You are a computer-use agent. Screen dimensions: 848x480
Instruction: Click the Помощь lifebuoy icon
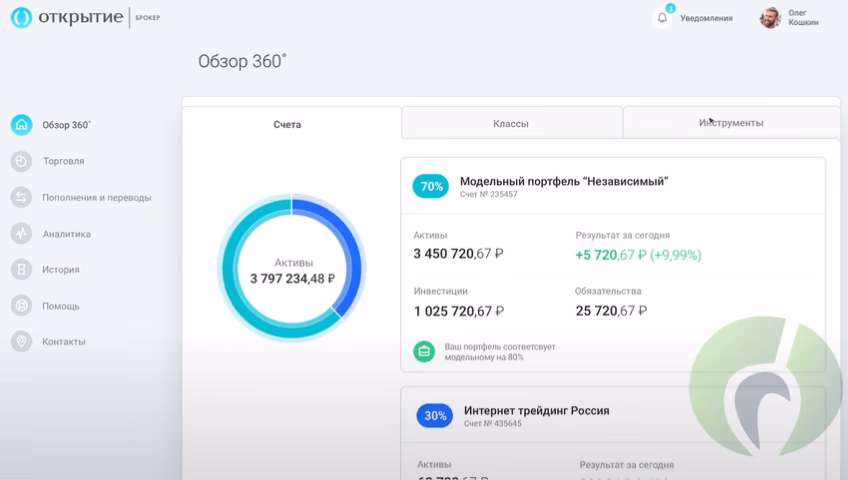(22, 305)
